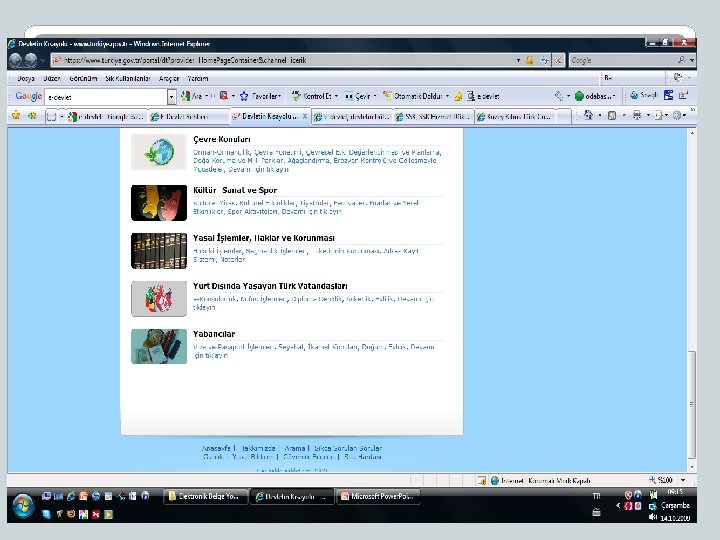Click the Internet Explorer quick launch icon
The height and width of the screenshot is (540, 720).
pos(71,496)
